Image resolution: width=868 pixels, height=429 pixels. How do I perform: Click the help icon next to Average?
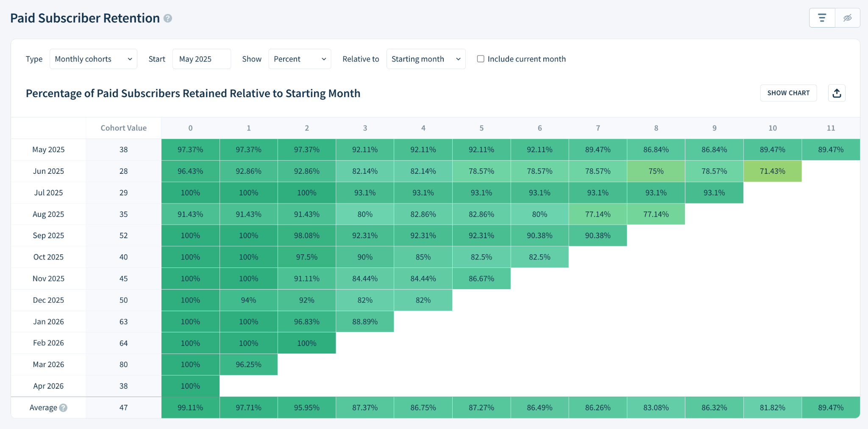click(63, 408)
